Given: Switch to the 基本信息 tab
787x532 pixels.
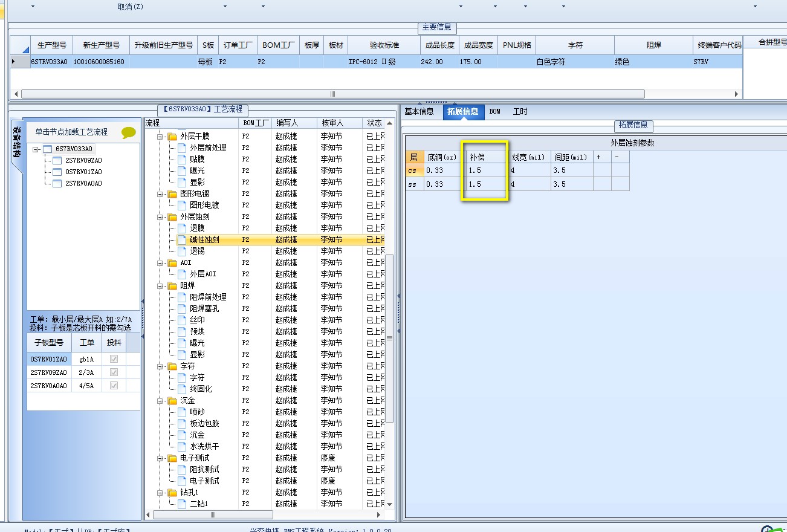Looking at the screenshot, I should [x=419, y=112].
